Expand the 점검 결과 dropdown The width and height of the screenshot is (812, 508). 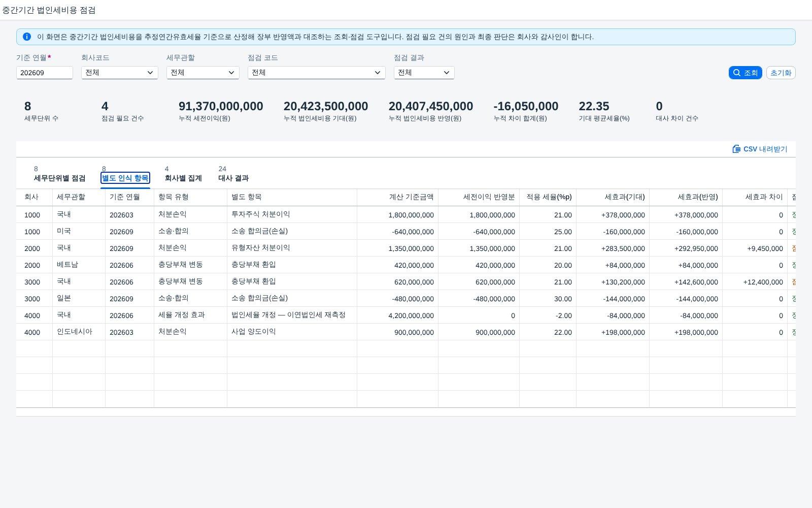coord(424,73)
